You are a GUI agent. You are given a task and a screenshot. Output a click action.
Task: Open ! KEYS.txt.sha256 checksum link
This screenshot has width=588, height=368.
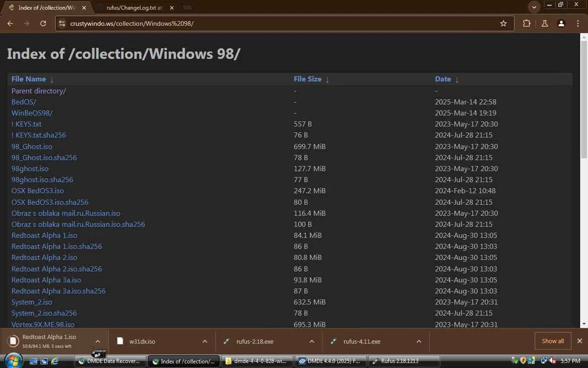(39, 135)
